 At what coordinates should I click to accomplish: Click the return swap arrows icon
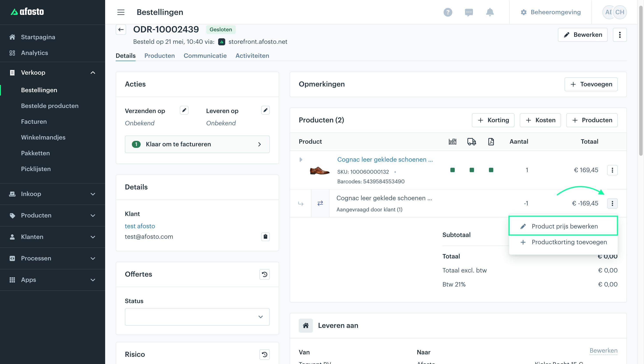tap(320, 203)
